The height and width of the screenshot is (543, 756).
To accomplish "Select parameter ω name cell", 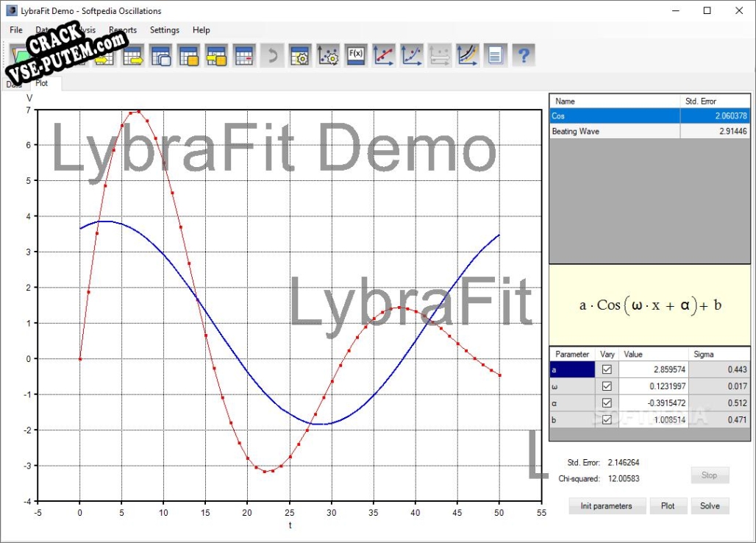I will (572, 386).
